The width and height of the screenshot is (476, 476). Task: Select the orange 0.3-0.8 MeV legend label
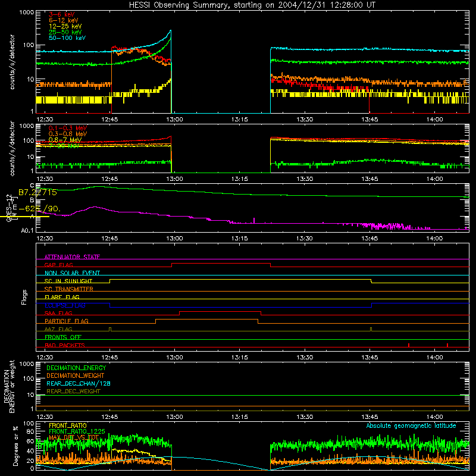pyautogui.click(x=68, y=134)
